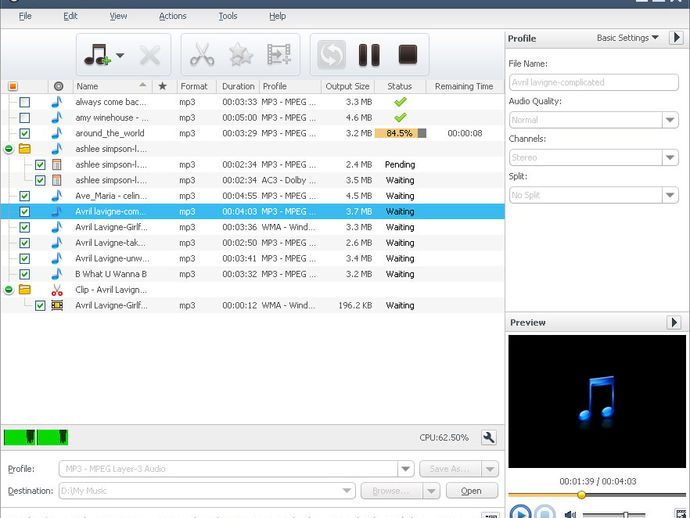Check the amy winehouse row checkbox
This screenshot has width=690, height=518.
[x=25, y=118]
